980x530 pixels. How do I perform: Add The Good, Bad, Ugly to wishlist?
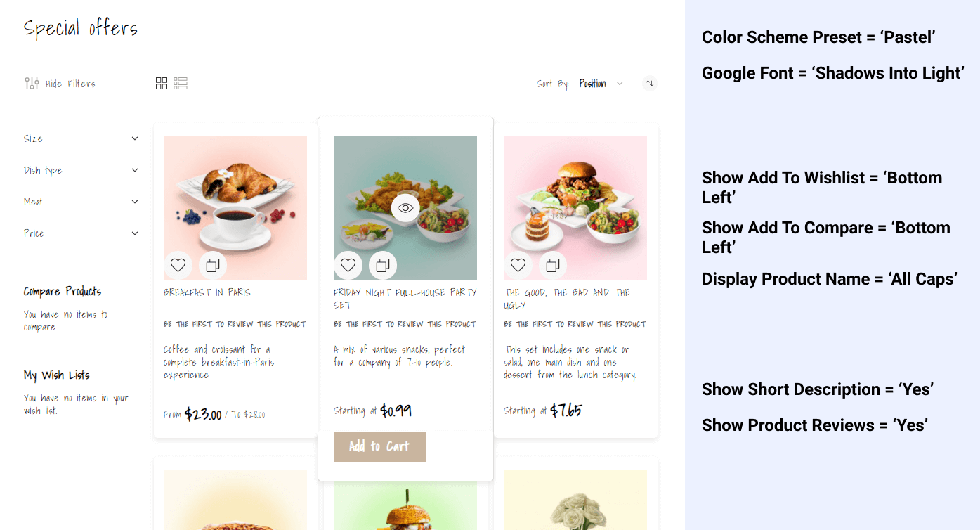coord(518,265)
